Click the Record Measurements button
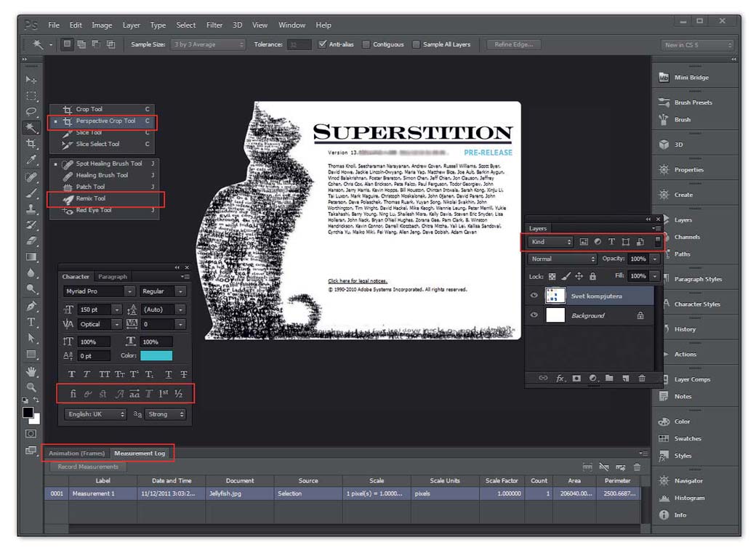This screenshot has height=550, width=756. tap(88, 466)
